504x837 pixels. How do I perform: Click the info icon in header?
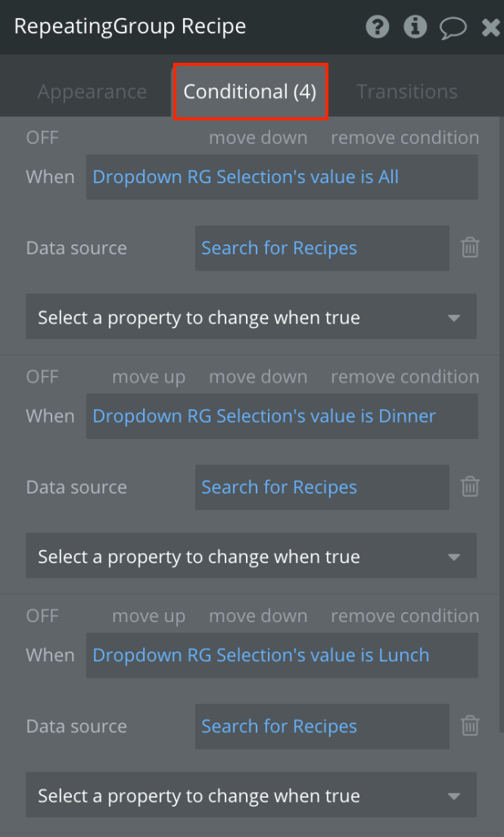415,27
